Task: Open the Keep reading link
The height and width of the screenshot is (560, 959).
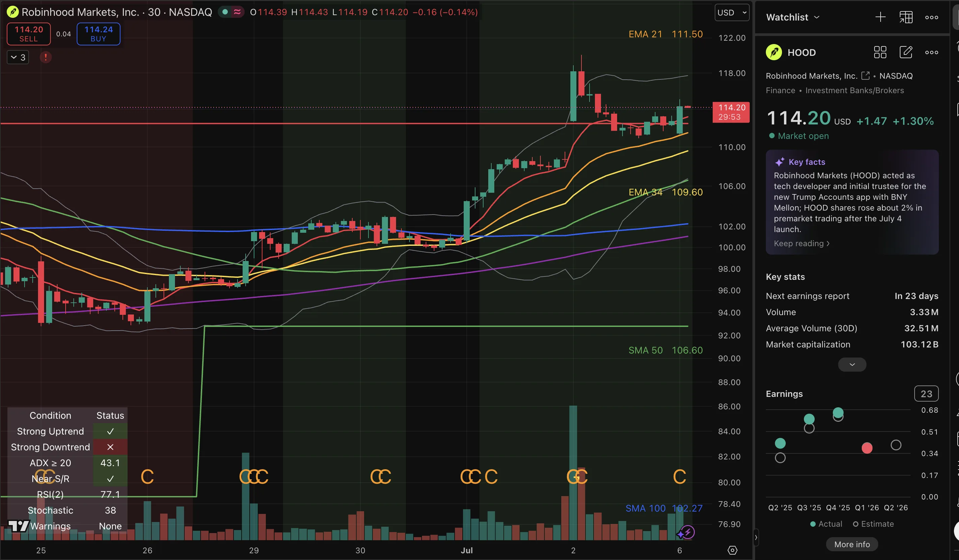Action: point(802,244)
